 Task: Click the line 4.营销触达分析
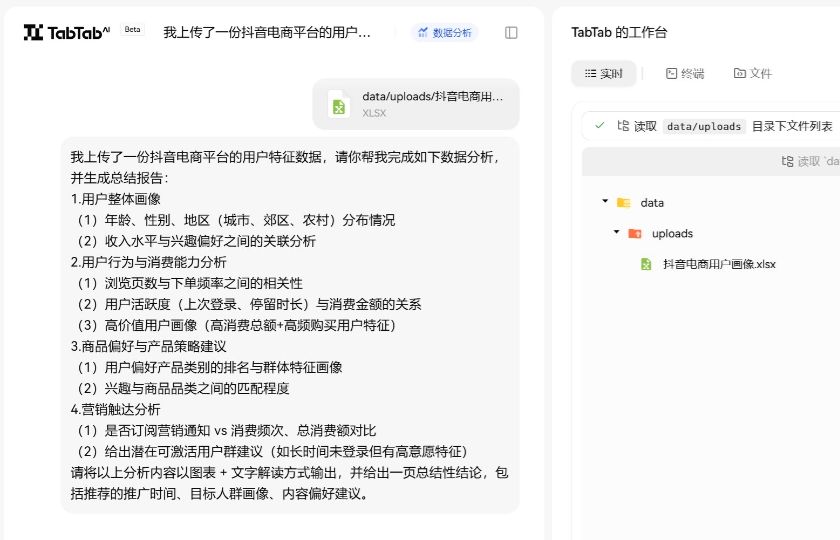point(115,410)
